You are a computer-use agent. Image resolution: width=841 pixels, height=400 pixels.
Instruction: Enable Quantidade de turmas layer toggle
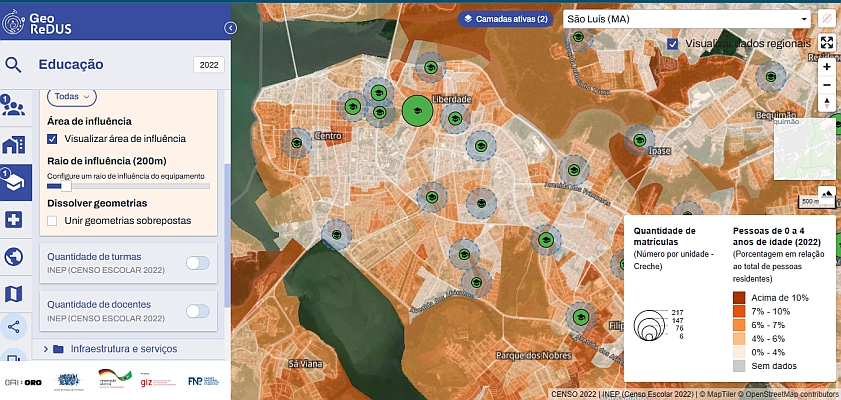pos(198,263)
